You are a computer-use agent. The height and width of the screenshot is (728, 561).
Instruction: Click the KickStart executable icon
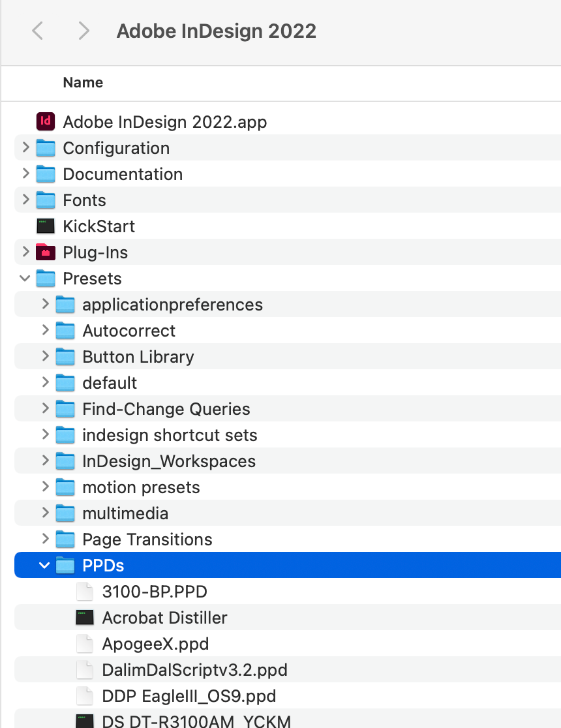[x=46, y=226]
